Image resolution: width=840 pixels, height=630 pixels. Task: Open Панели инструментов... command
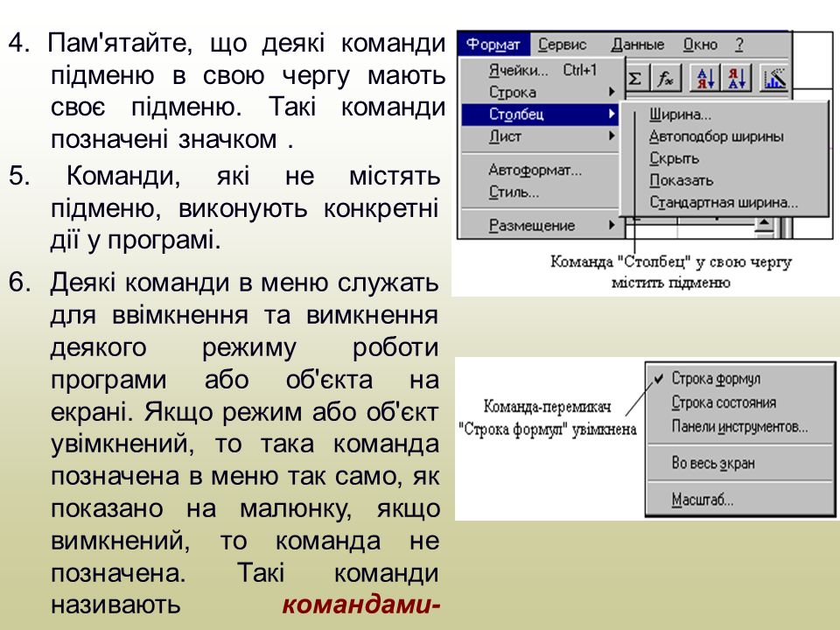(740, 426)
